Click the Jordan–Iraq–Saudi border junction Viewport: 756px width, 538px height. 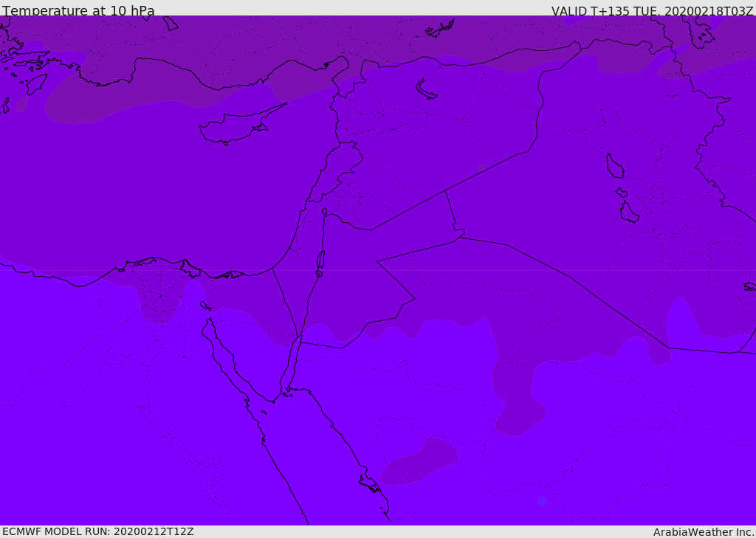point(458,237)
